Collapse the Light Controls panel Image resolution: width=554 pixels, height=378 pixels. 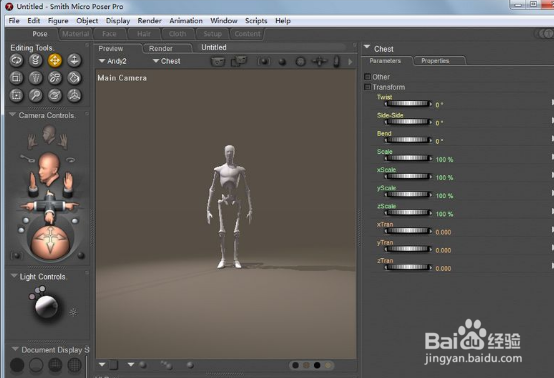coord(14,276)
